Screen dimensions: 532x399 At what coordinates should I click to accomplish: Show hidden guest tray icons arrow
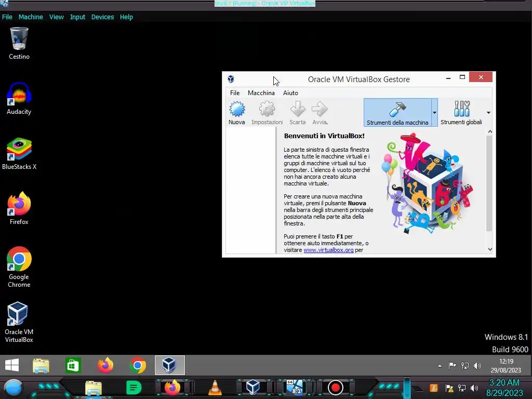pos(440,366)
